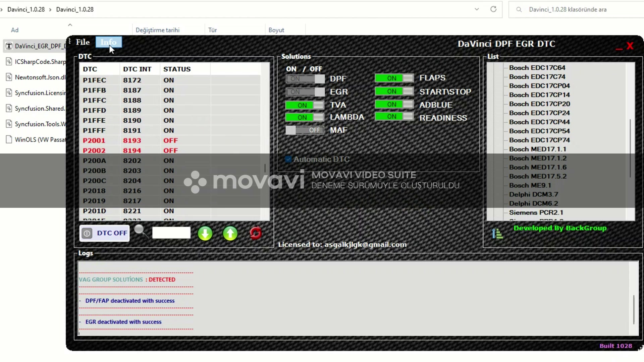The height and width of the screenshot is (362, 644).
Task: Click the sort arrow above the Ad column
Action: [x=70, y=24]
